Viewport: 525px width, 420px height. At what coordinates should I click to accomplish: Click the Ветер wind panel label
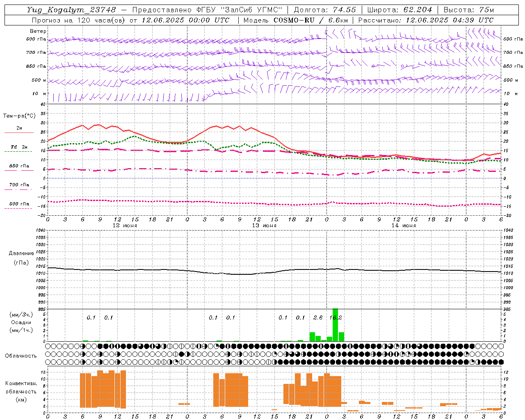[38, 31]
